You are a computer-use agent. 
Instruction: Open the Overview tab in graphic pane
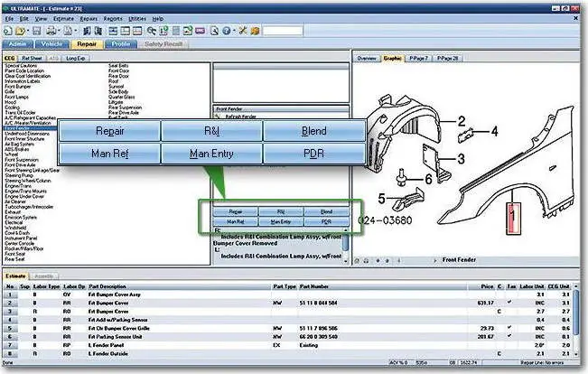367,58
